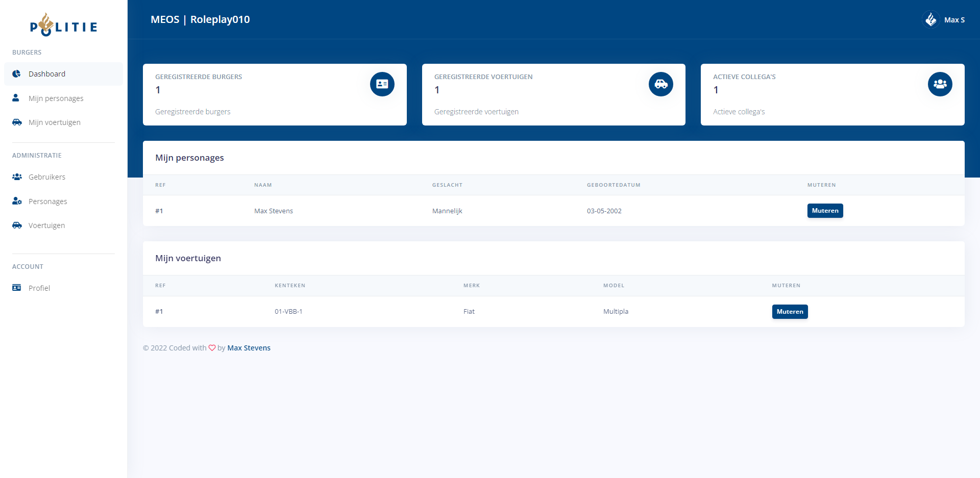Open Mijn personages in the sidebar

56,98
